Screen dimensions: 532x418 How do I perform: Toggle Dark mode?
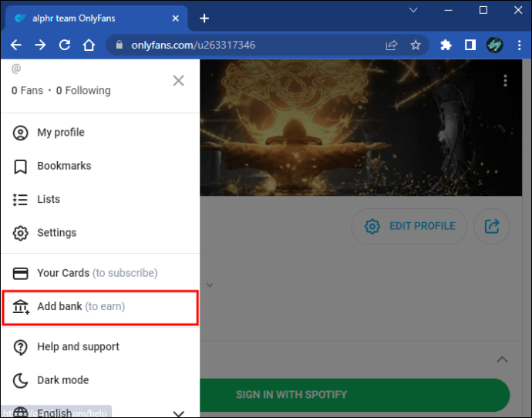coord(99,380)
